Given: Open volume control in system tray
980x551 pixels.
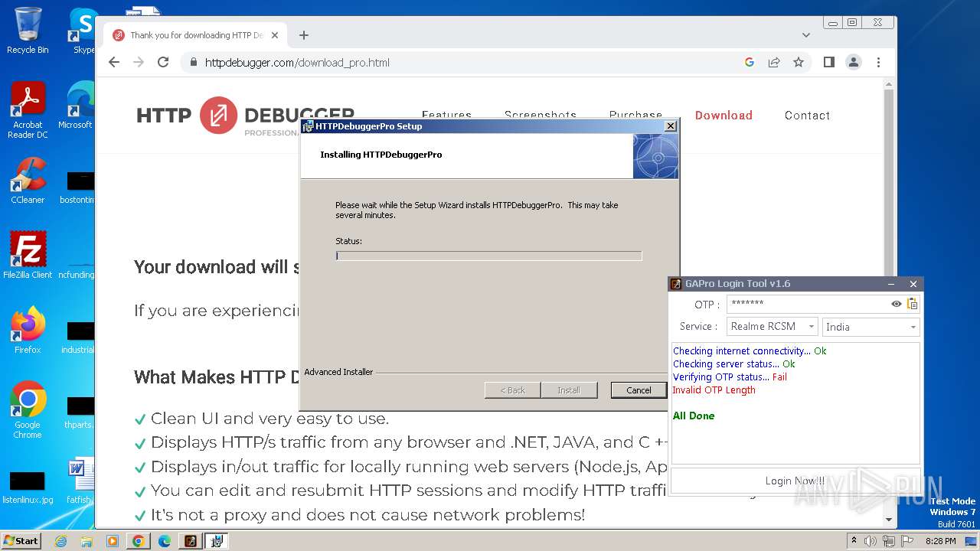Looking at the screenshot, I should [871, 541].
